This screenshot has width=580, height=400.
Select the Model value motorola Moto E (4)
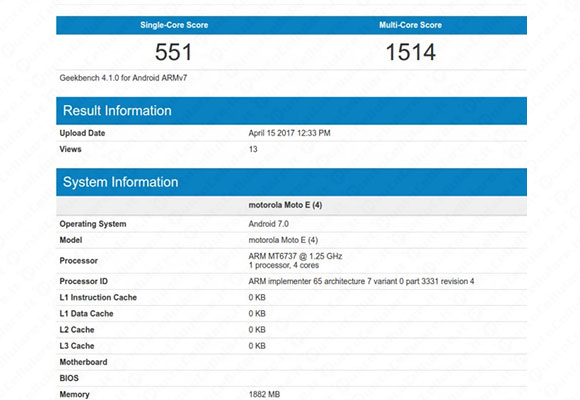(283, 240)
